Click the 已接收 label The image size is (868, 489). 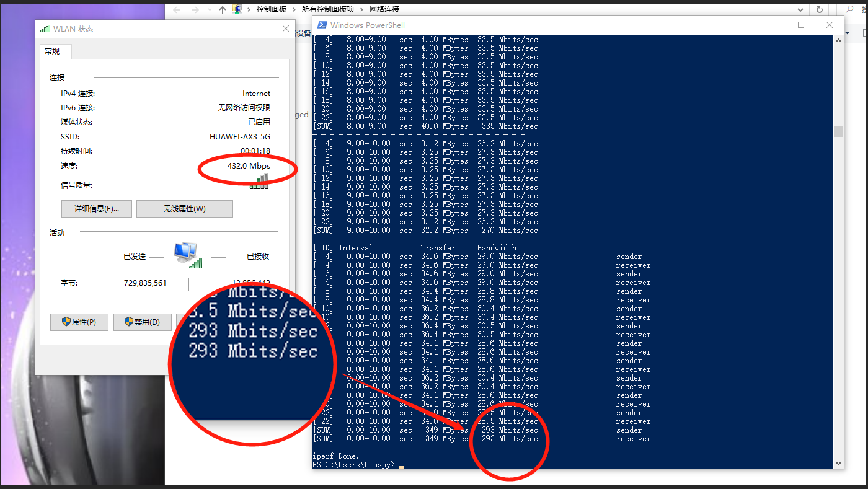[x=258, y=257]
